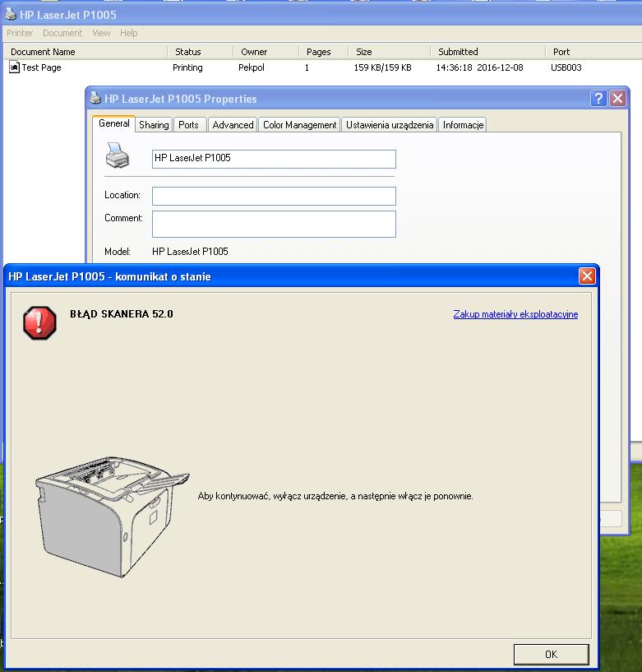Click the printer icon in Properties General tab
This screenshot has width=642, height=672.
tap(118, 155)
